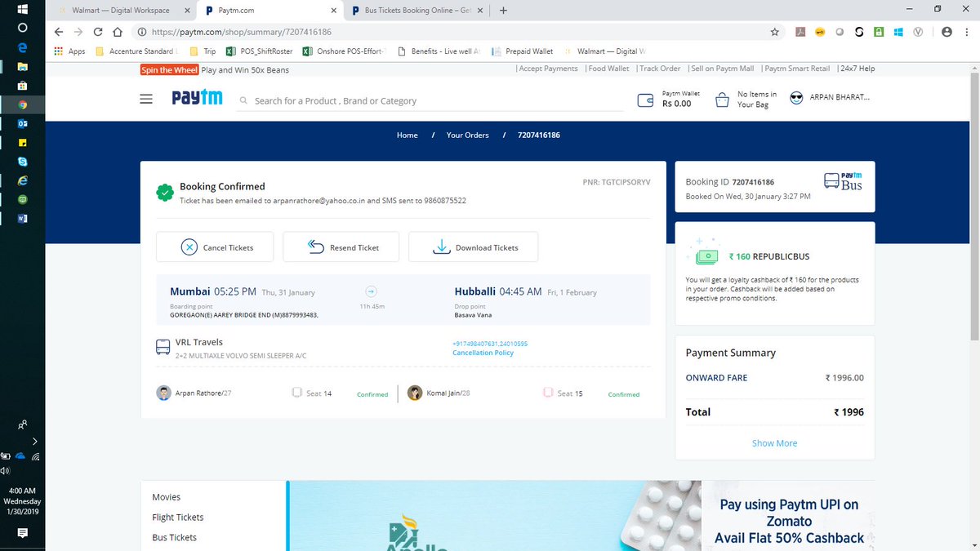This screenshot has height=551, width=980.
Task: Open the Cancellation Policy link
Action: (483, 353)
